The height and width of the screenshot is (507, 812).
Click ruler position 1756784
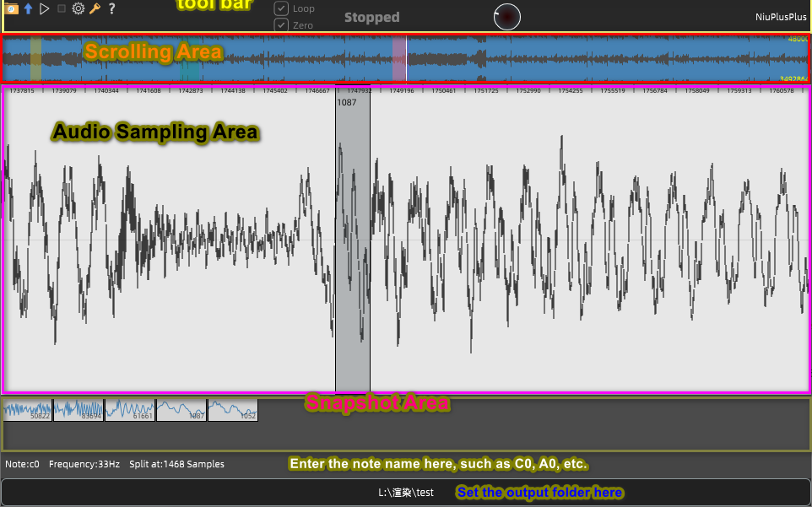[x=655, y=90]
